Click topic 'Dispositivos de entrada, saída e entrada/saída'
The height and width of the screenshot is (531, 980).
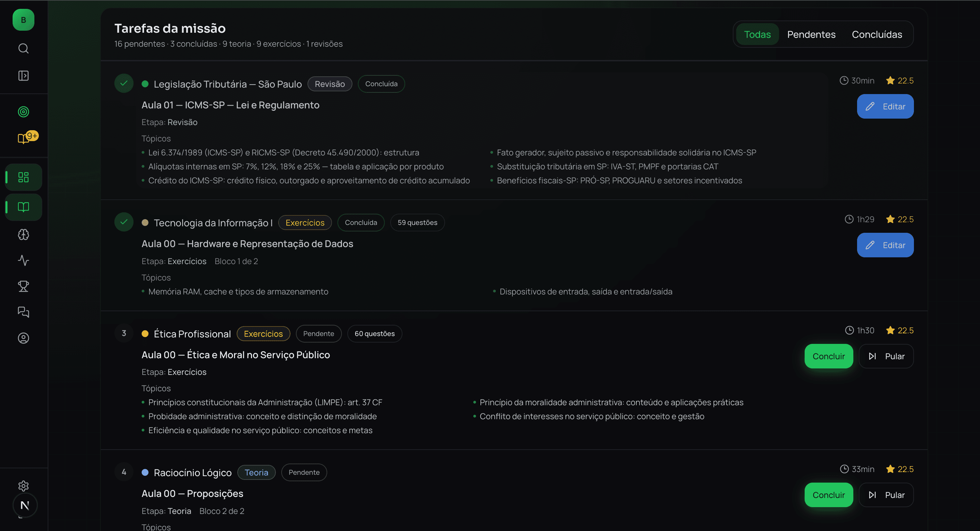tap(586, 292)
